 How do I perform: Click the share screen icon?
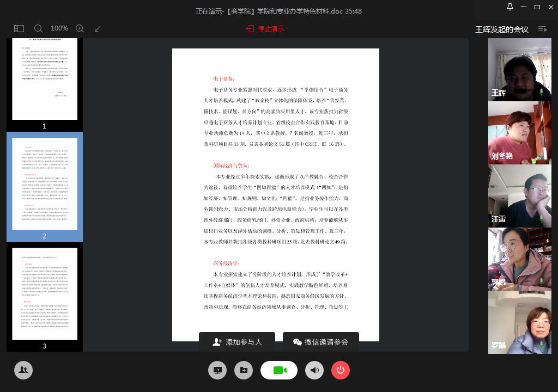coord(217,370)
